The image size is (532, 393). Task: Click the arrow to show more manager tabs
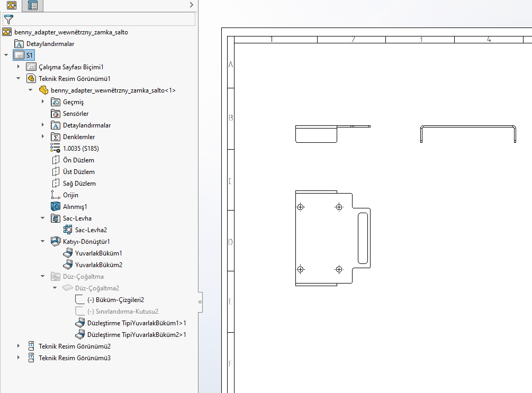coord(192,5)
